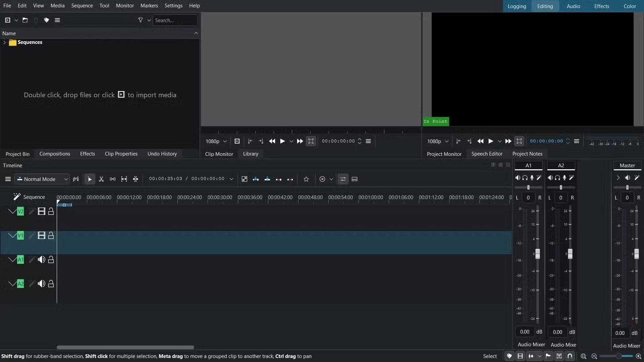This screenshot has height=362, width=644.
Task: Click the Sequence master effects wand icon
Action: coord(16,197)
